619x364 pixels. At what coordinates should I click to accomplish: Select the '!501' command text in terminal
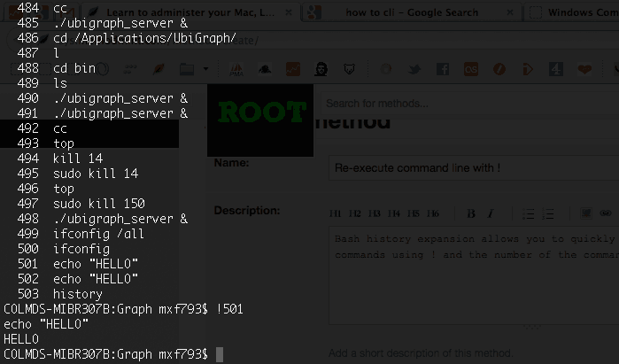229,309
